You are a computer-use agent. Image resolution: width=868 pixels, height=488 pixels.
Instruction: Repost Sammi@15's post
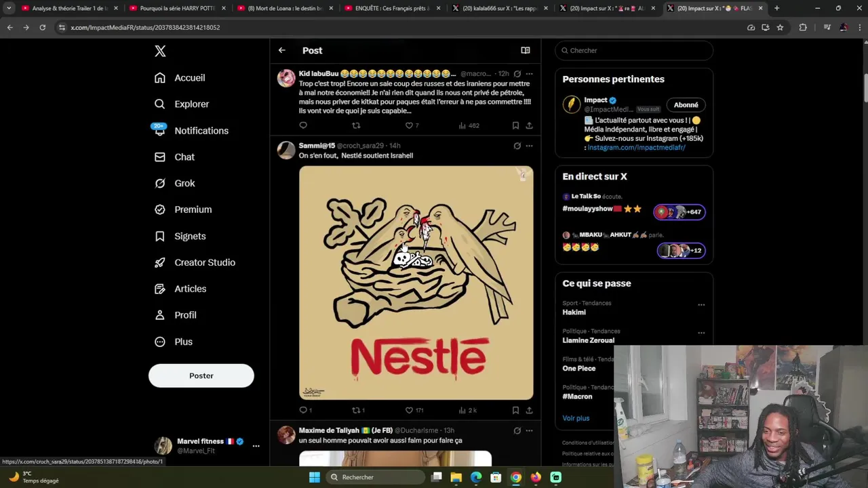pyautogui.click(x=358, y=410)
